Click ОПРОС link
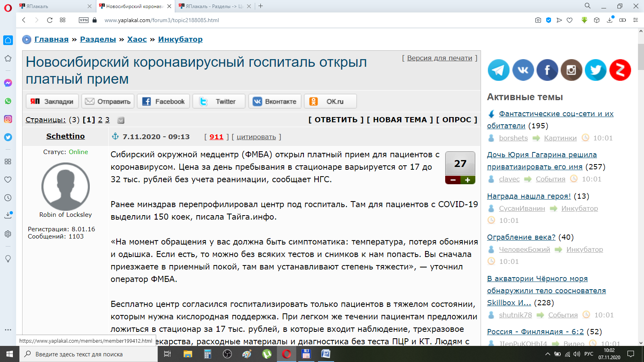This screenshot has height=362, width=644. [457, 120]
